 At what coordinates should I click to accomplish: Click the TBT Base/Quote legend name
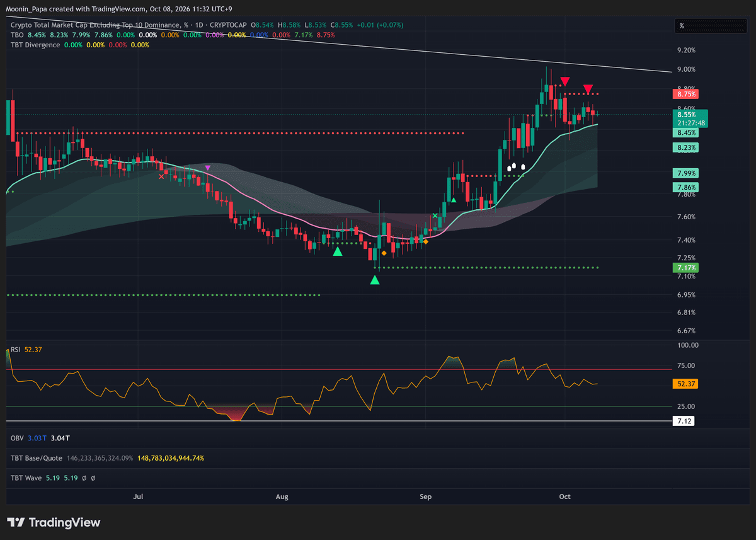(x=36, y=458)
